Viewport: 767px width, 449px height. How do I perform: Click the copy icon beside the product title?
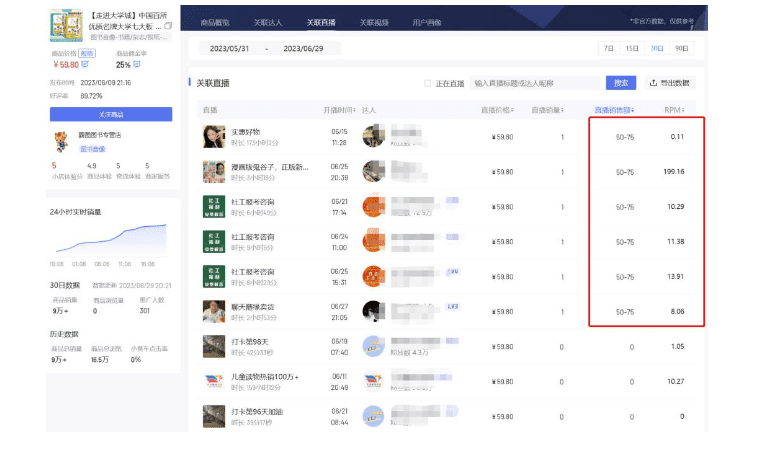[168, 24]
